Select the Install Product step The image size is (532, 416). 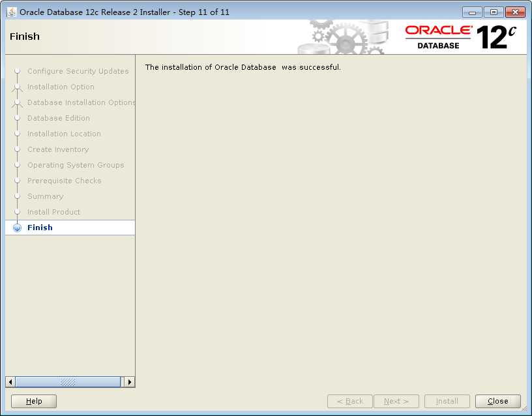tap(53, 211)
